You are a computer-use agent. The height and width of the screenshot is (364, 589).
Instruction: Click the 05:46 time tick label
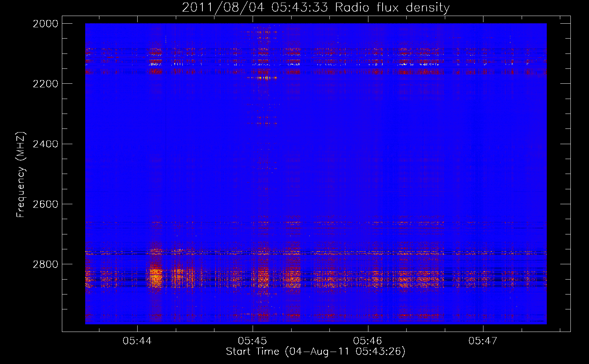tap(368, 341)
